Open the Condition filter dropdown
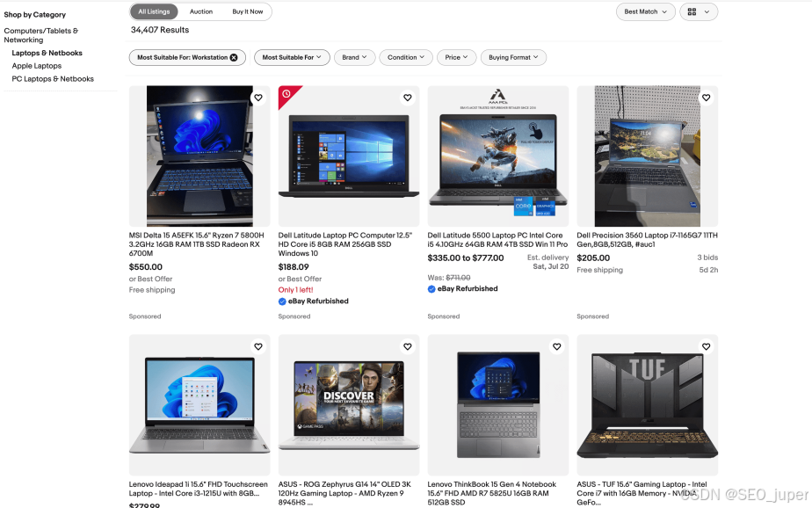Screen dimensions: 812x508 [x=405, y=57]
